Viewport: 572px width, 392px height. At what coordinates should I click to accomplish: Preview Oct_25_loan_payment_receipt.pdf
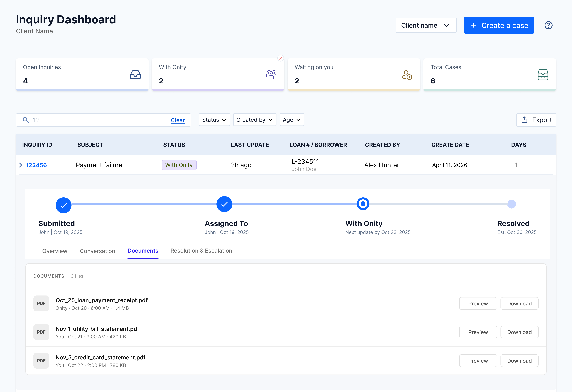[x=478, y=303]
